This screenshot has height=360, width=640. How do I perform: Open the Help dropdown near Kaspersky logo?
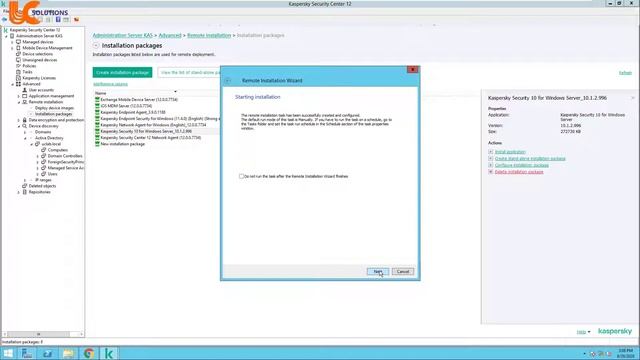[583, 332]
